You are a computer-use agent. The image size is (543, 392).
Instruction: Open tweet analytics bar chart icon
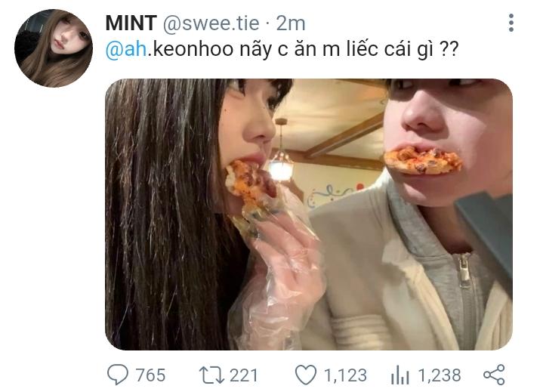[400, 375]
